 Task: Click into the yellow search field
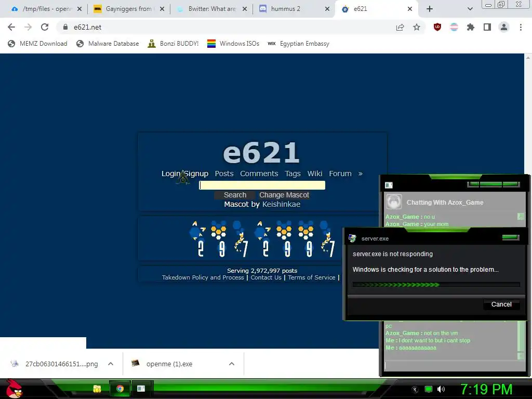point(262,185)
